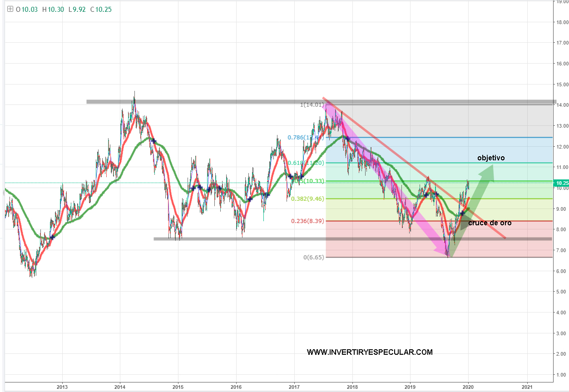Select the 1(14.01) Fibonacci top label

point(311,105)
